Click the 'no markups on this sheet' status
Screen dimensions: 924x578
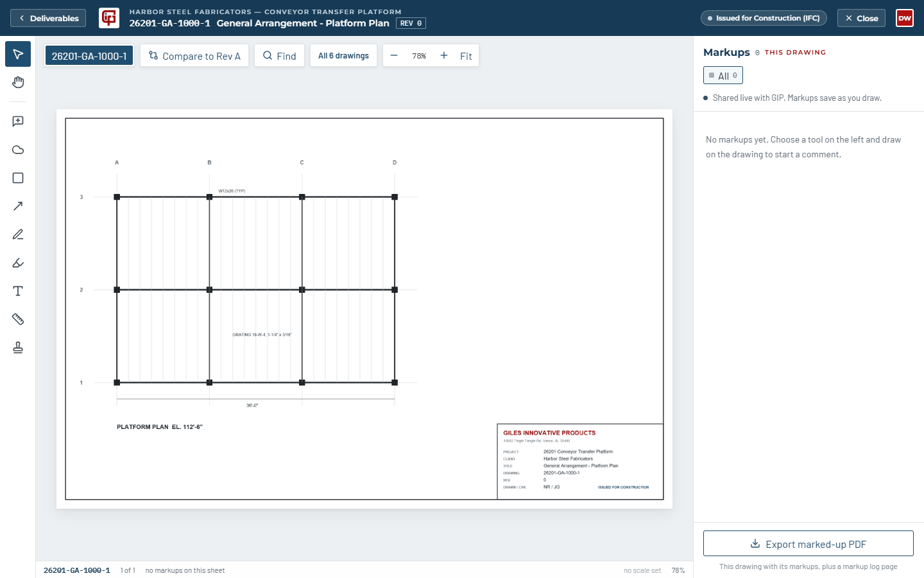(x=185, y=570)
